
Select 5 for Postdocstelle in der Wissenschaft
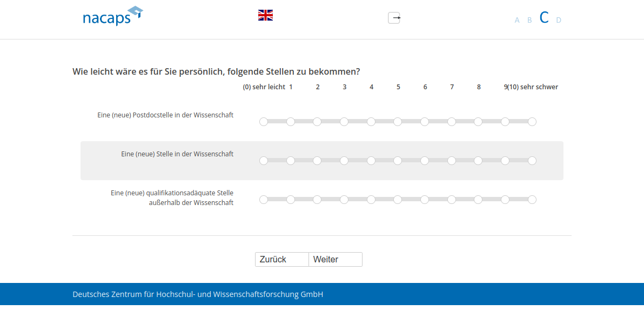tap(398, 122)
